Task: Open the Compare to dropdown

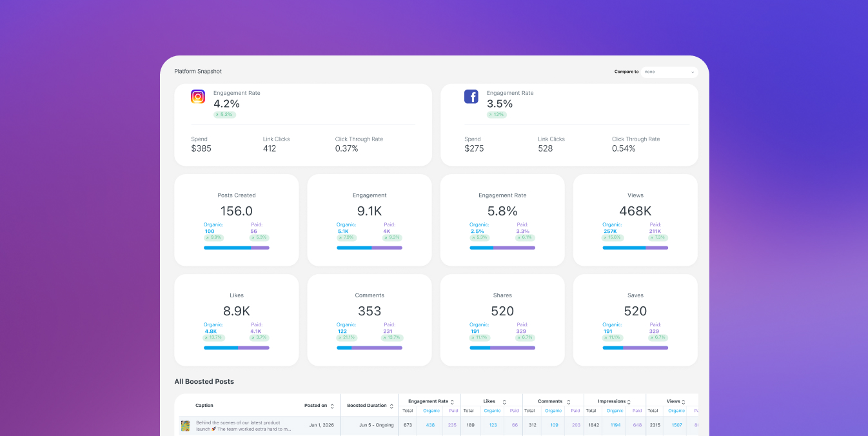Action: pyautogui.click(x=669, y=72)
